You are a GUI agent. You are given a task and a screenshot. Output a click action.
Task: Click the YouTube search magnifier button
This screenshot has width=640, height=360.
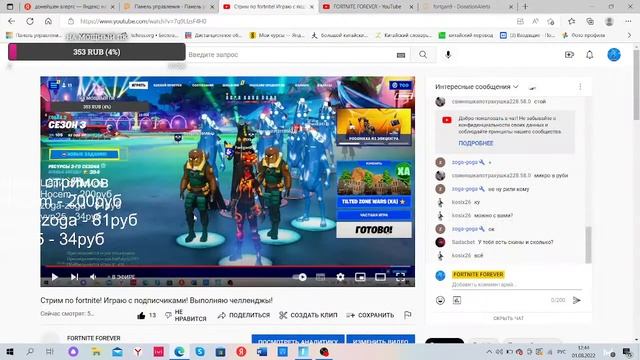[423, 54]
